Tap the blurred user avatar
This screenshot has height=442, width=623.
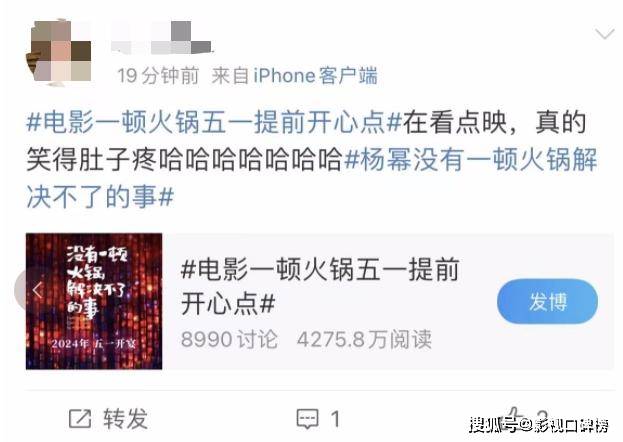click(x=59, y=52)
